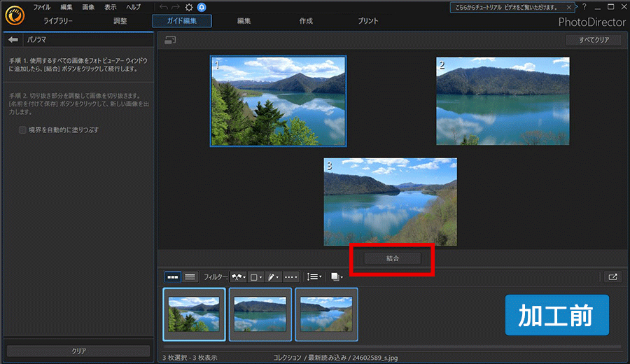The width and height of the screenshot is (630, 364).
Task: Expand the photo stack dropdown
Action: click(x=337, y=276)
